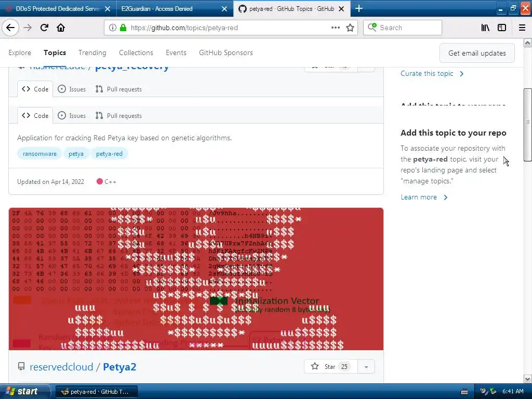Switch to DDoS Protected Dedicated Server tab

pos(58,9)
